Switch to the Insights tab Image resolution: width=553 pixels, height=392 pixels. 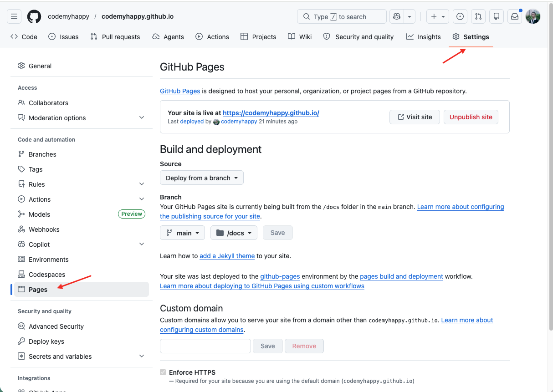pyautogui.click(x=424, y=37)
